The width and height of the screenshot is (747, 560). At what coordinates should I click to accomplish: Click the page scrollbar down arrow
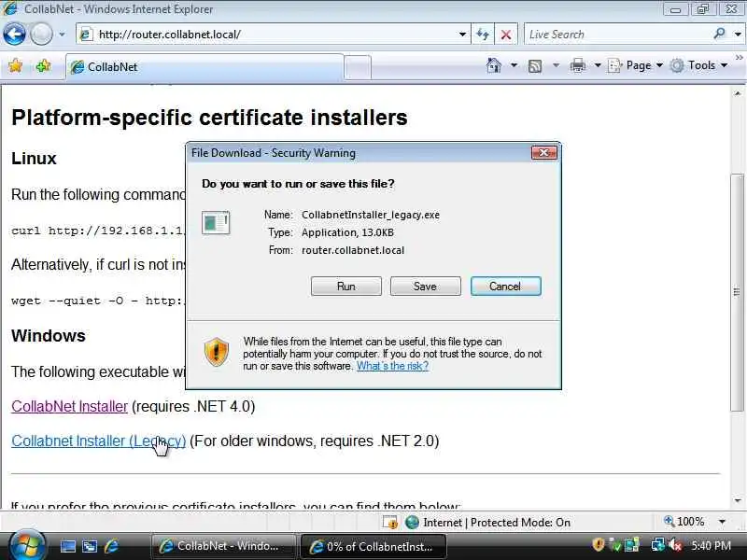(738, 500)
